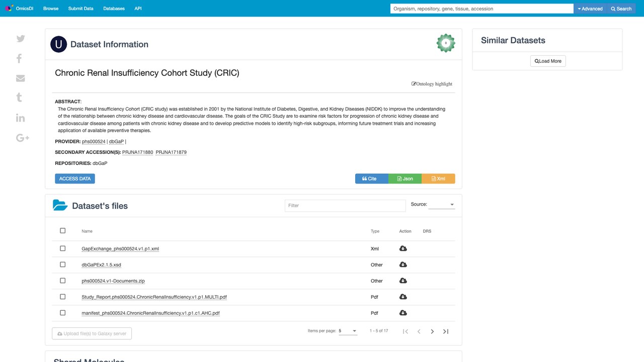Share via Facebook icon in sidebar
The width and height of the screenshot is (644, 362).
(x=19, y=58)
